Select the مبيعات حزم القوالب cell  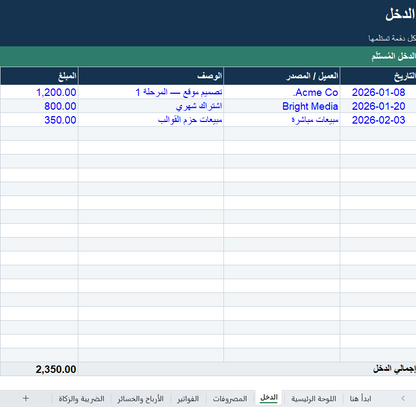point(151,120)
